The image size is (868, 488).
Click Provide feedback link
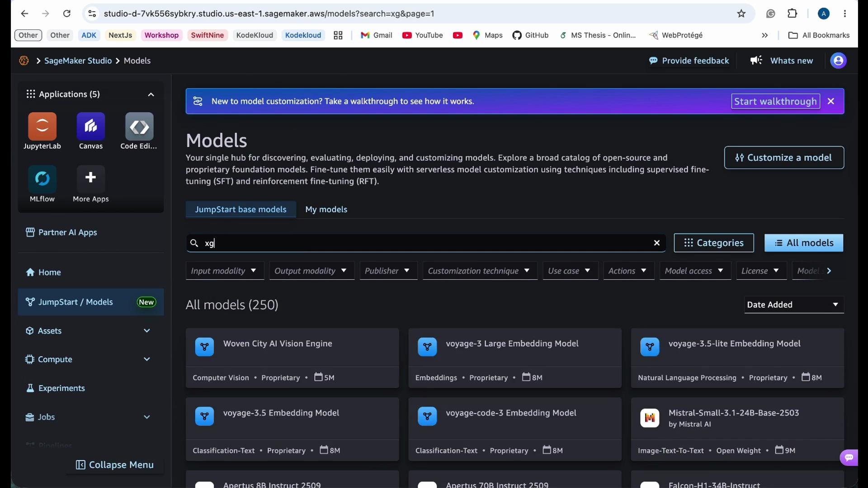(689, 61)
